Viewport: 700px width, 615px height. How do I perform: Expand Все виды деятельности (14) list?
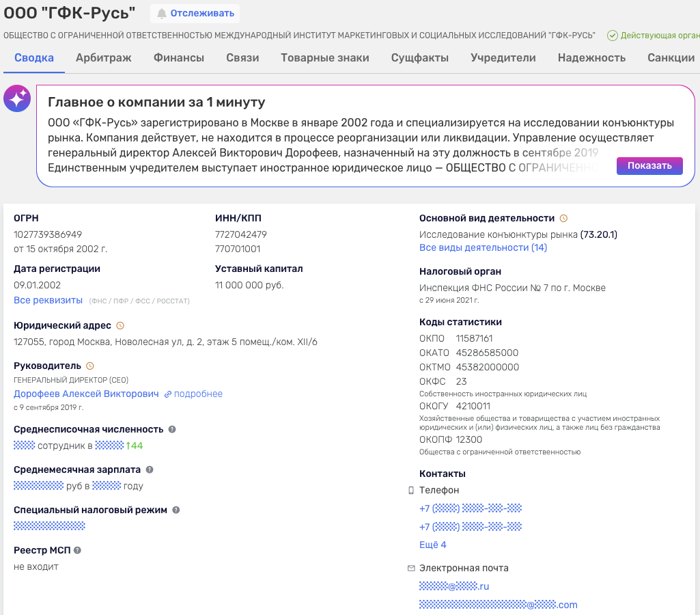(483, 247)
